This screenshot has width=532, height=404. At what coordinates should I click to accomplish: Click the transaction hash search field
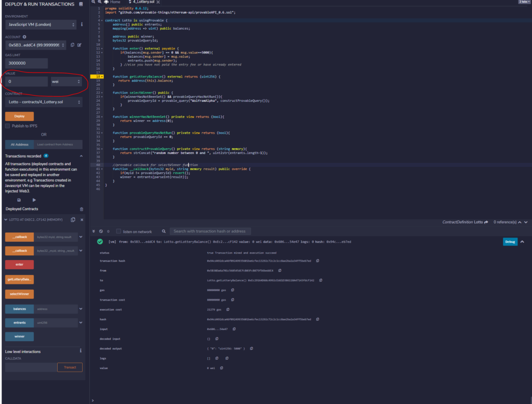[211, 231]
